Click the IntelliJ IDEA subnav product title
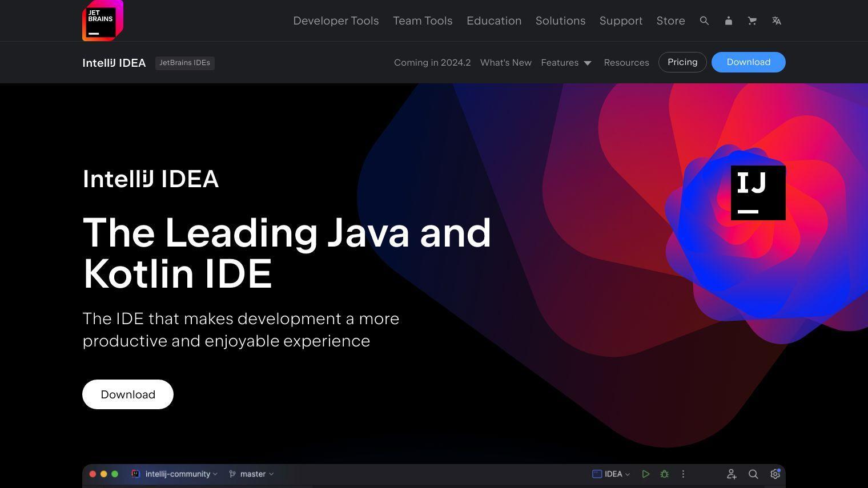This screenshot has height=488, width=868. 114,63
